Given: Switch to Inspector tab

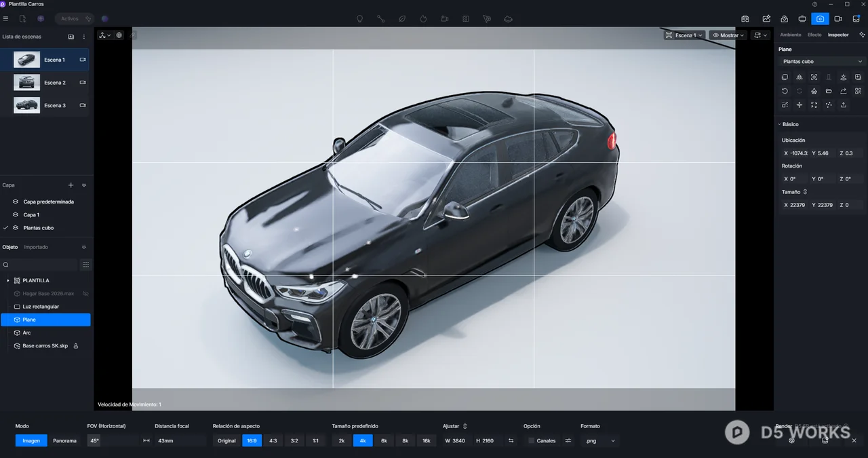Looking at the screenshot, I should (838, 35).
